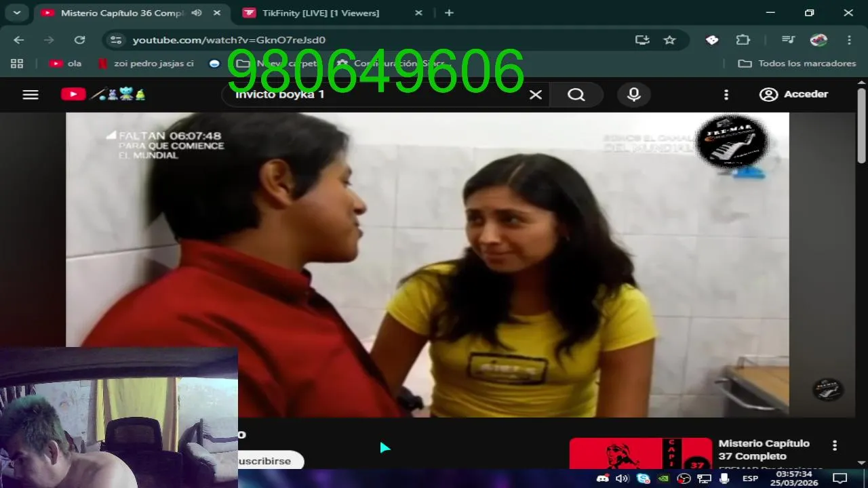Open the 'ola' YouTube bookmark
This screenshot has height=488, width=868.
pos(65,63)
